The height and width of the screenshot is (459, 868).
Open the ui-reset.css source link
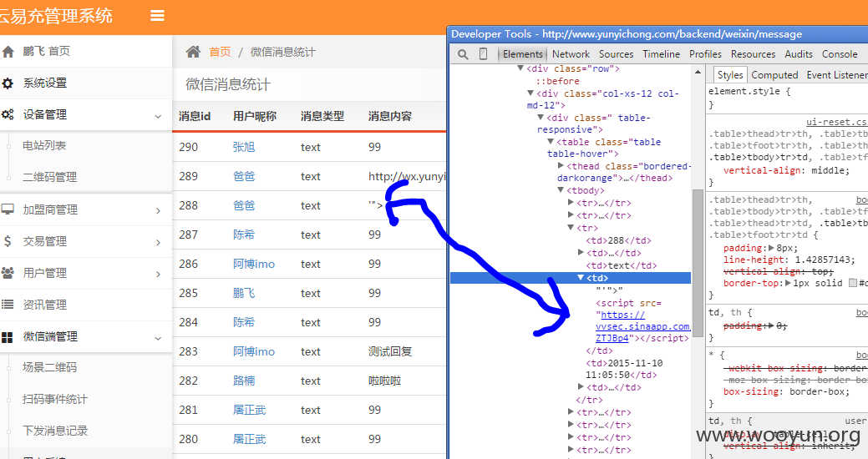[836, 122]
